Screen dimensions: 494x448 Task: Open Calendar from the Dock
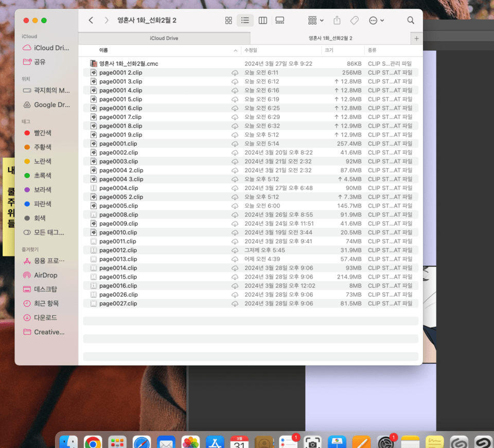239,442
